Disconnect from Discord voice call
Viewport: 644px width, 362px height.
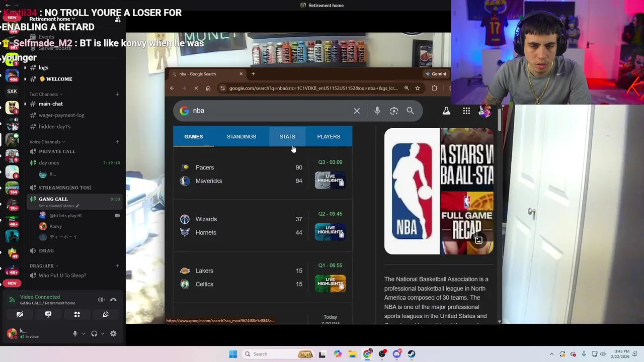[113, 300]
